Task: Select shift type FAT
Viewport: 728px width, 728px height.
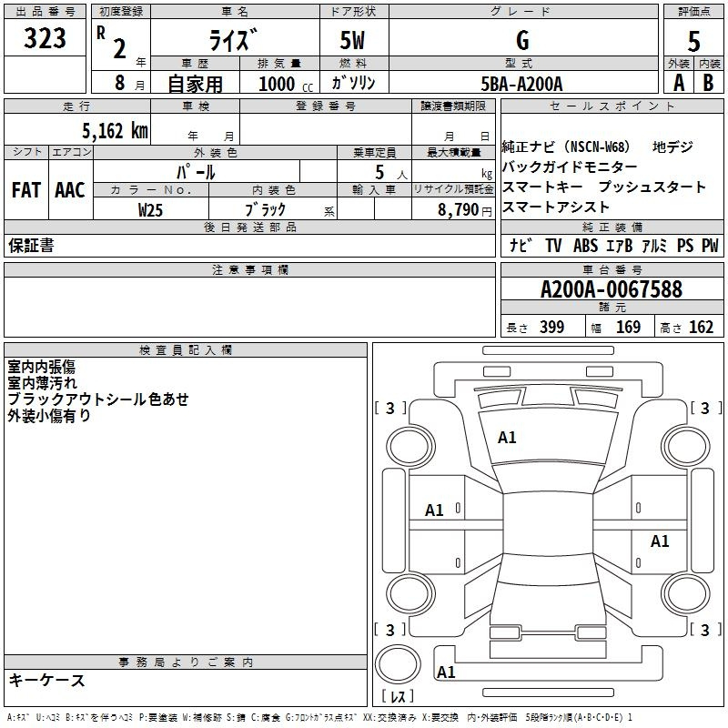Action: click(x=26, y=190)
